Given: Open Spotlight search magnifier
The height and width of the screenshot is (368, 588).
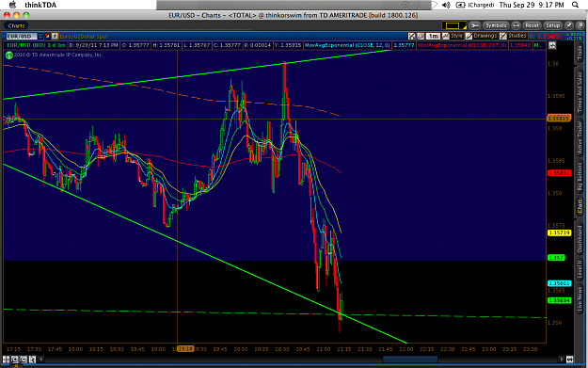Looking at the screenshot, I should [x=575, y=5].
